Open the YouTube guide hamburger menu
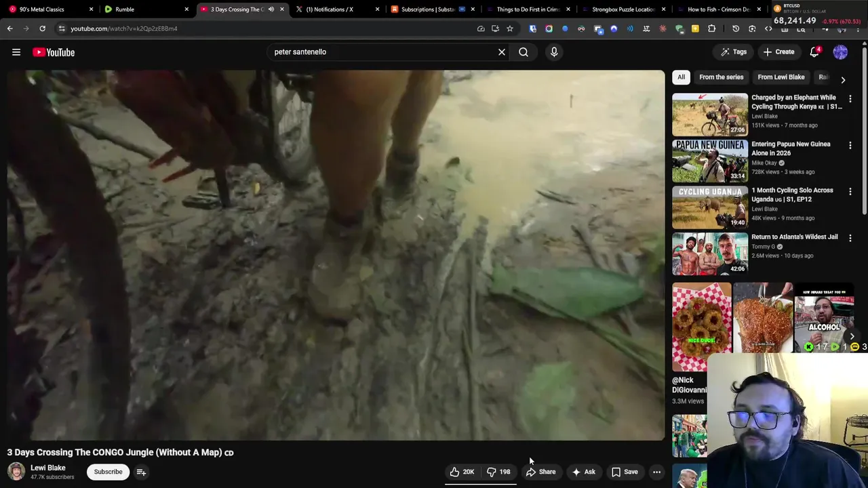This screenshot has height=488, width=868. click(16, 52)
